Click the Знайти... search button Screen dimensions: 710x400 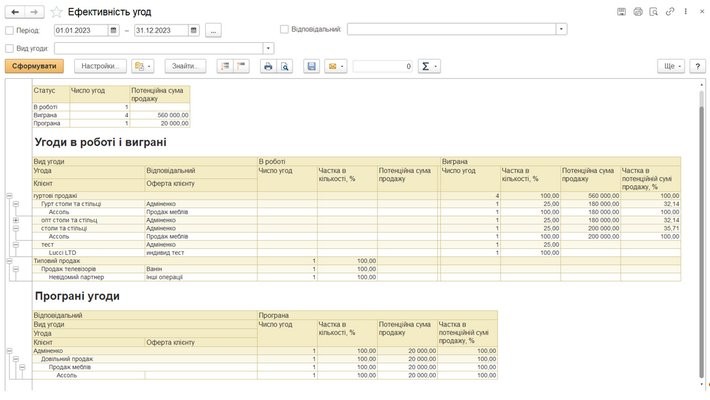pos(184,66)
